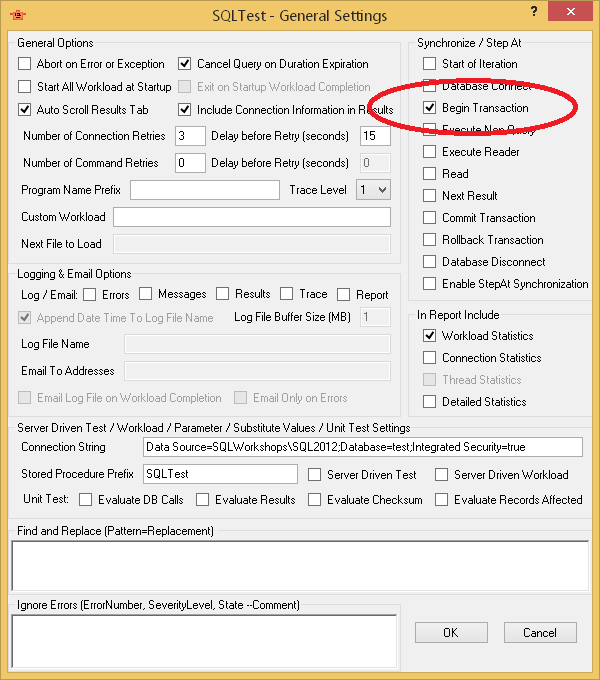Check Next Result step option
This screenshot has width=600, height=680.
(x=430, y=196)
